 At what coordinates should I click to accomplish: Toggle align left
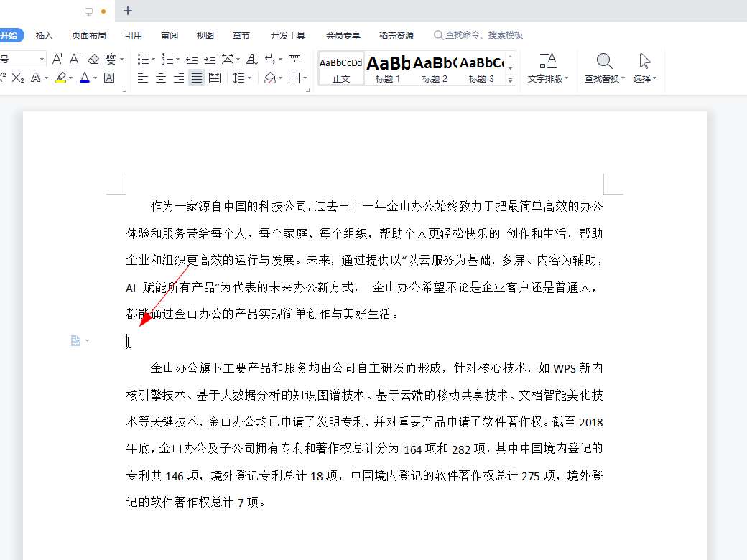tap(143, 78)
